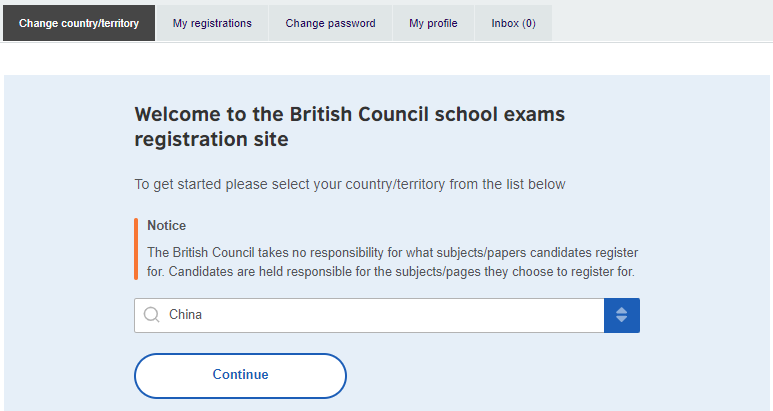
Task: Continue with the selected country
Action: (x=240, y=376)
